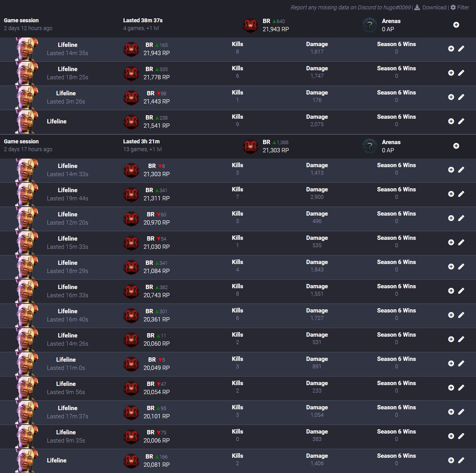Screen dimensions: 476x473
Task: Edit the 20,101 RP match entry
Action: pos(461,412)
